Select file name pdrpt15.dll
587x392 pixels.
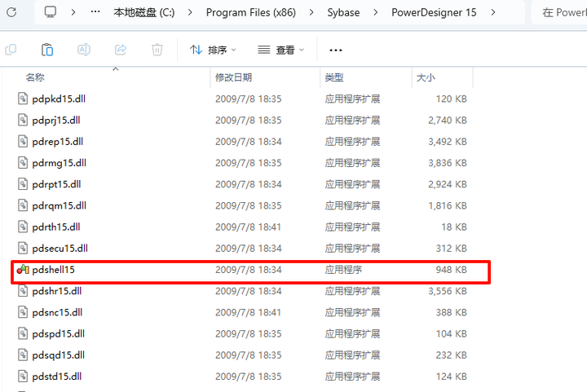tap(56, 184)
